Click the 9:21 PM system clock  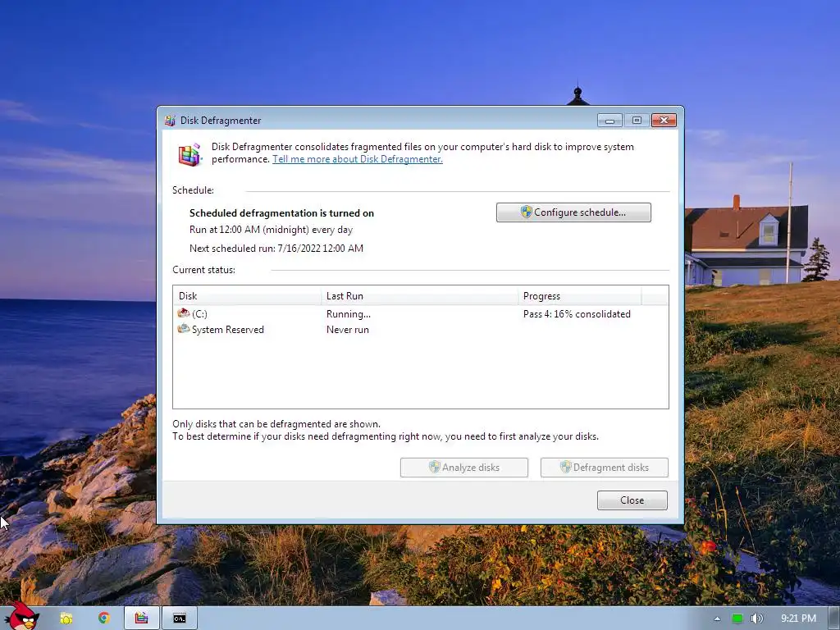[x=798, y=619]
